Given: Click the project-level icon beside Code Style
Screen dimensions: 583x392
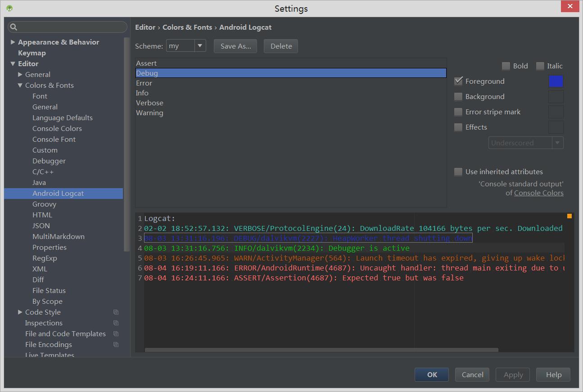Looking at the screenshot, I should click(x=116, y=312).
